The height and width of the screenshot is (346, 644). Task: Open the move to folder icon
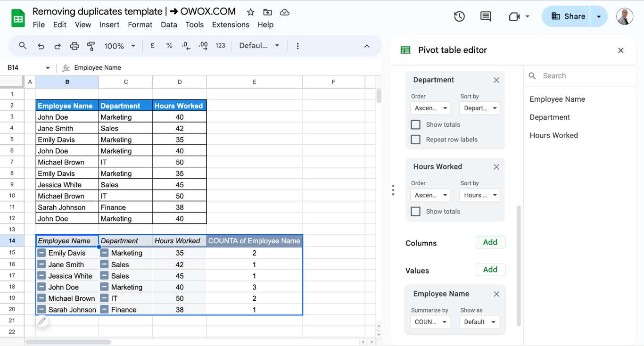click(267, 12)
